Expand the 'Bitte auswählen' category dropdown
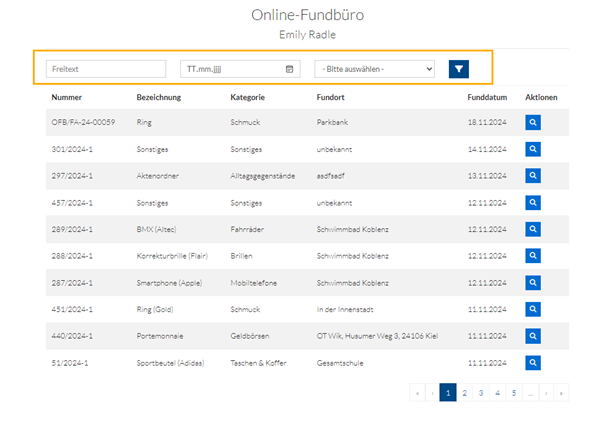This screenshot has width=605, height=425. tap(374, 69)
